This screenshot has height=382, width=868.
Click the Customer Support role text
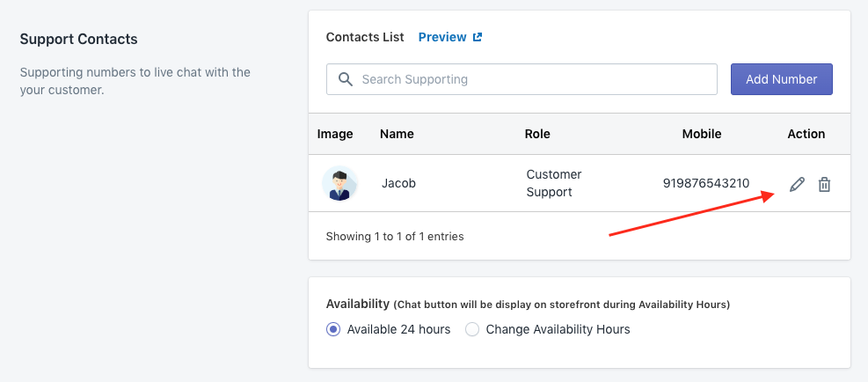point(554,183)
